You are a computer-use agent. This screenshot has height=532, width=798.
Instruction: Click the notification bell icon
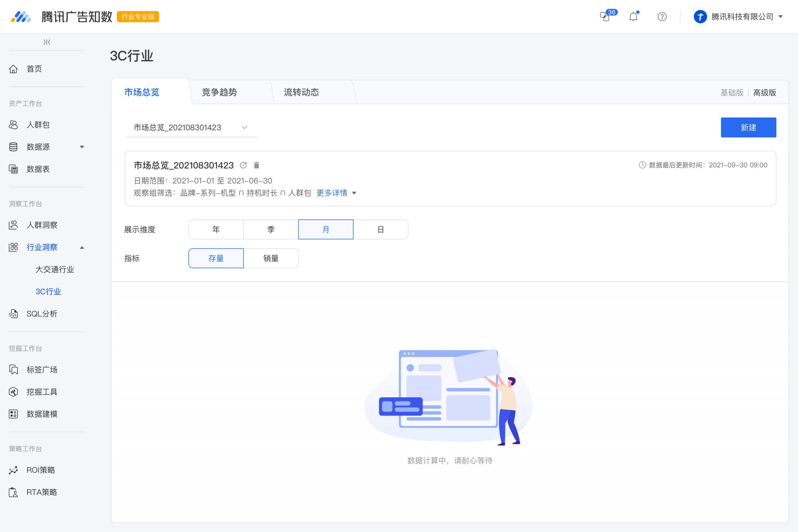(x=633, y=17)
